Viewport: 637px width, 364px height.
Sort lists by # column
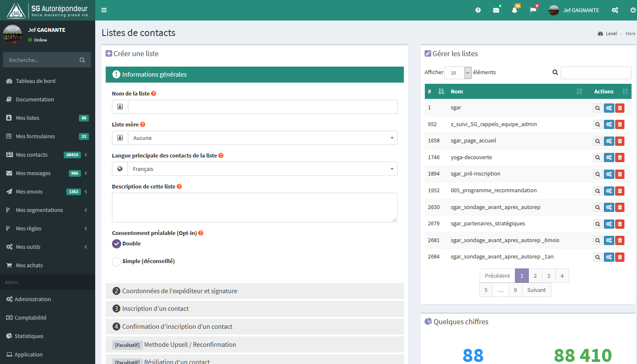point(436,91)
